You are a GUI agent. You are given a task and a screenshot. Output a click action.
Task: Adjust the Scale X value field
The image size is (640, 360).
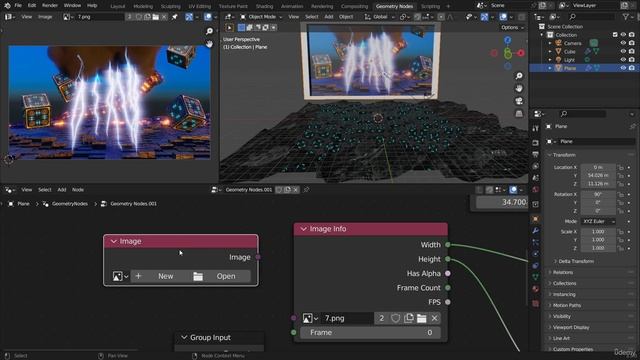pos(598,232)
